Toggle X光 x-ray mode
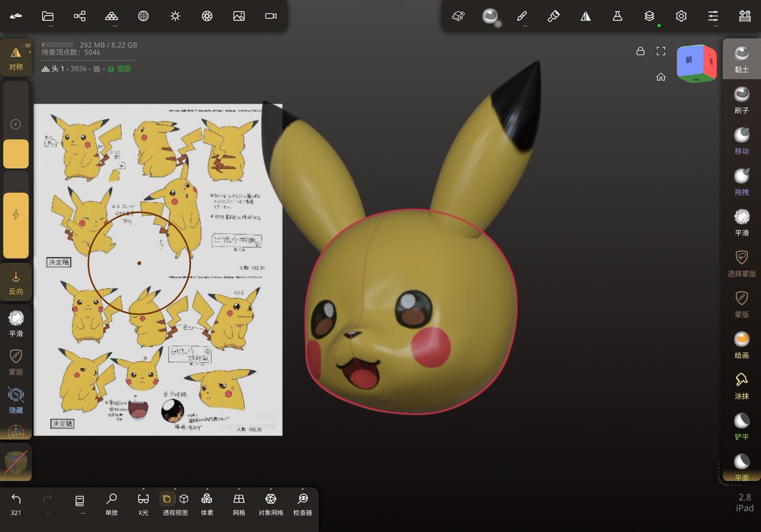This screenshot has height=532, width=761. 143,504
